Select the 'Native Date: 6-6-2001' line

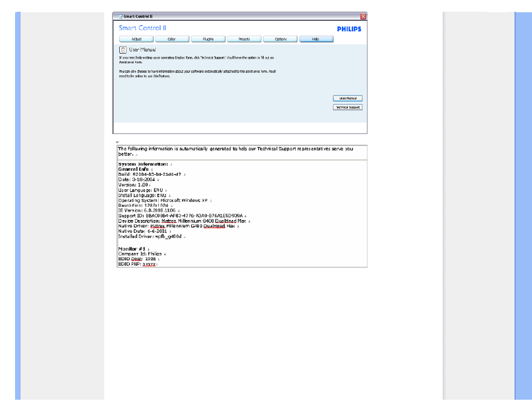[x=143, y=231]
